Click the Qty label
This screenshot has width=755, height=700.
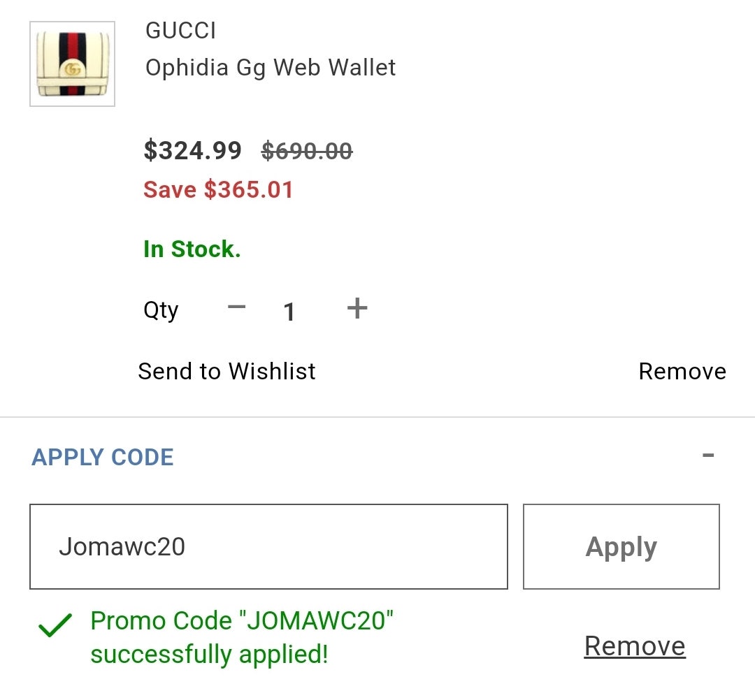[161, 310]
